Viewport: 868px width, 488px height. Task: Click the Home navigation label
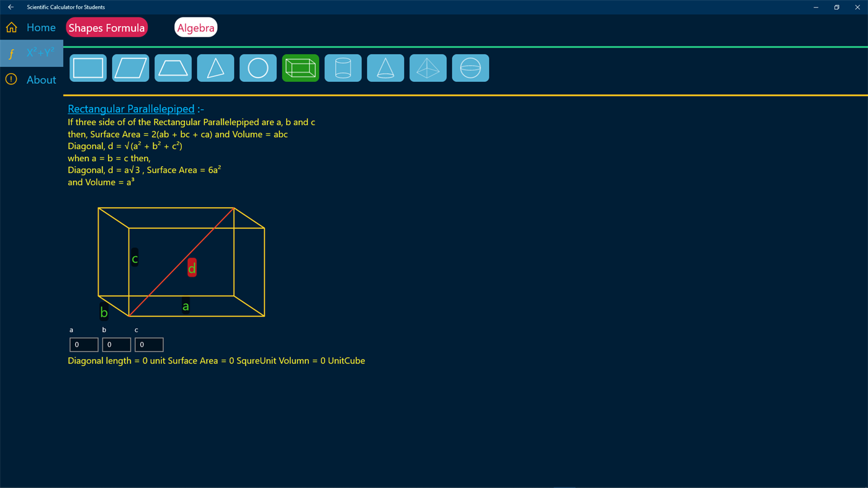tap(41, 27)
